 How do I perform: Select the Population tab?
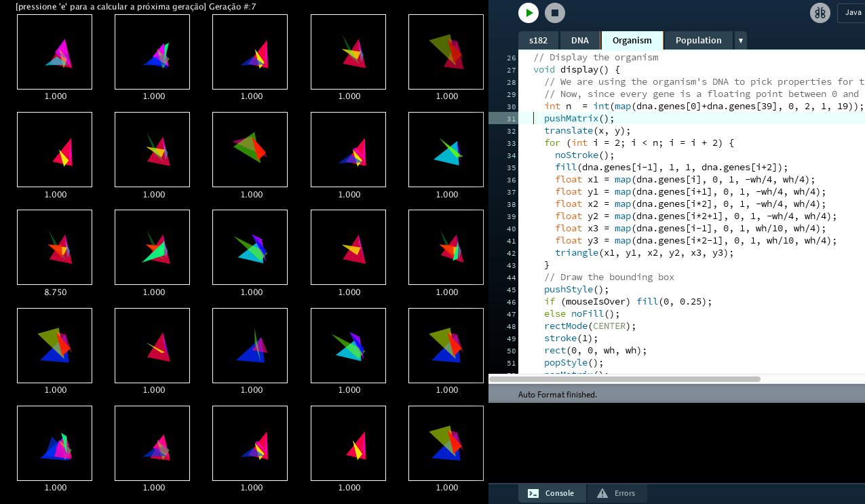tap(698, 40)
